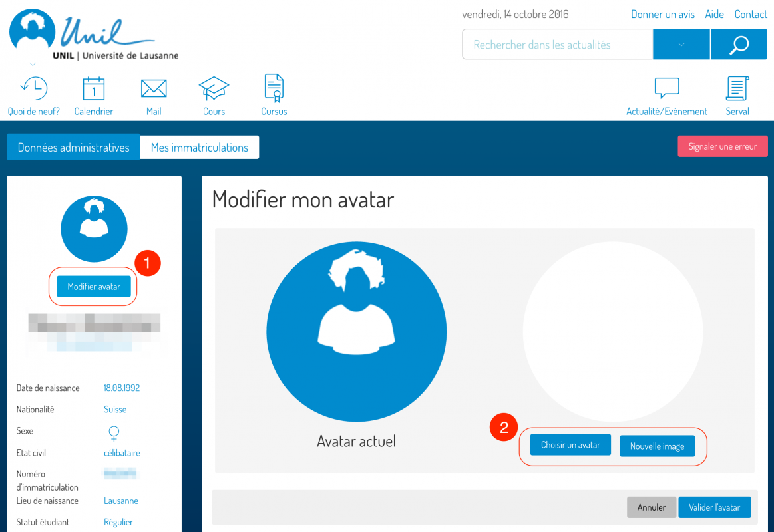The image size is (774, 532).
Task: Open the Cursus certificate icon
Action: click(x=274, y=88)
